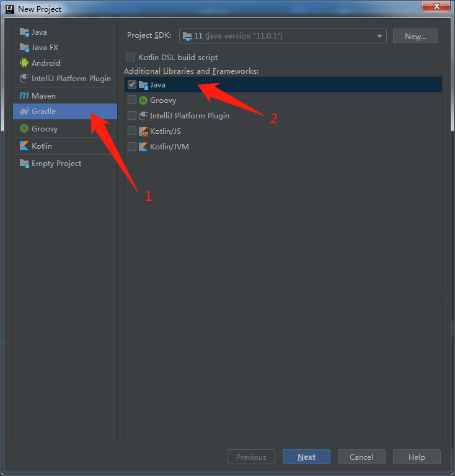Viewport: 455px width, 476px height.
Task: Close the New Project dialog
Action: tap(436, 6)
